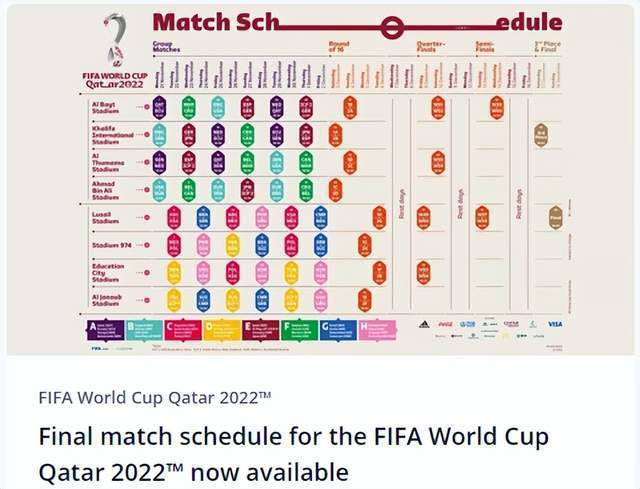Click the Coca-Cola sponsor logo

445,324
